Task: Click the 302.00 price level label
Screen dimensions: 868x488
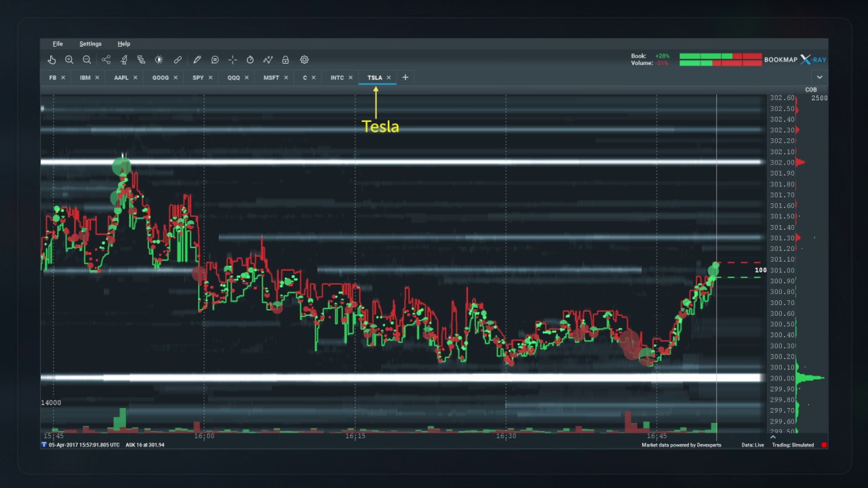Action: [x=782, y=163]
